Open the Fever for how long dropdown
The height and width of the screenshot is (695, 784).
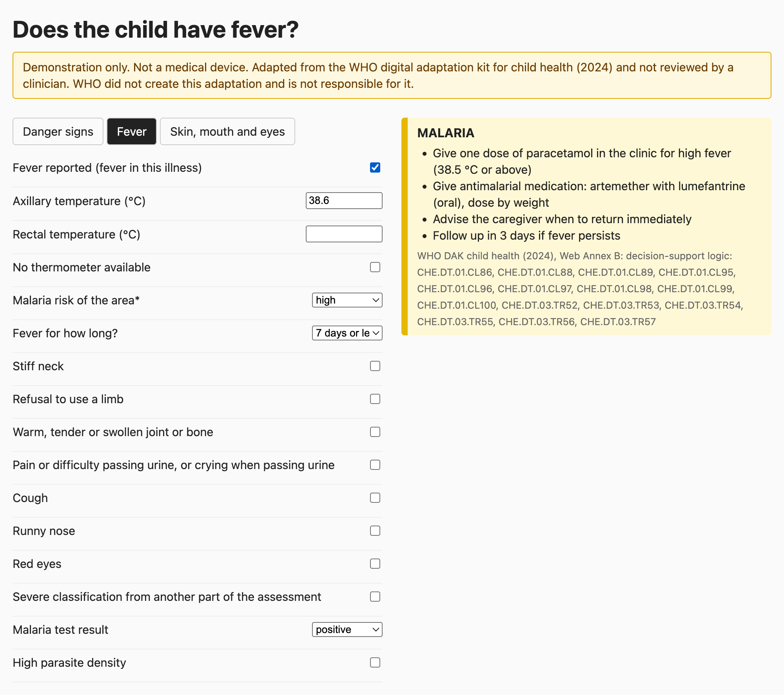pyautogui.click(x=347, y=333)
